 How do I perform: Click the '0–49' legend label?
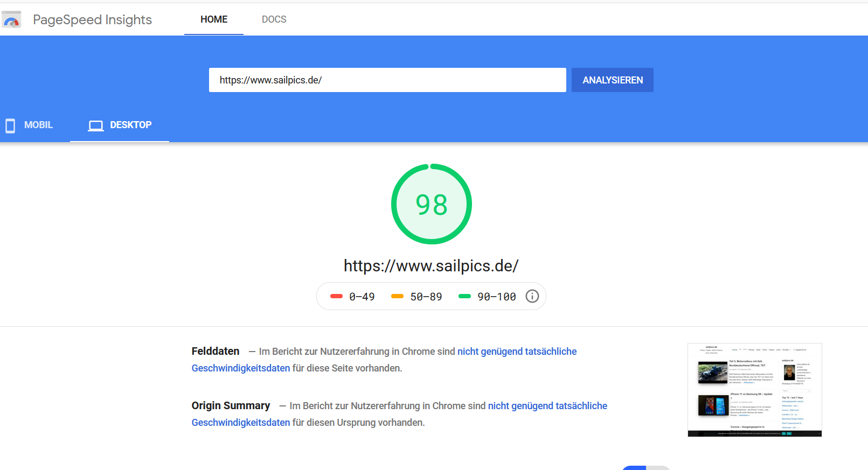362,297
